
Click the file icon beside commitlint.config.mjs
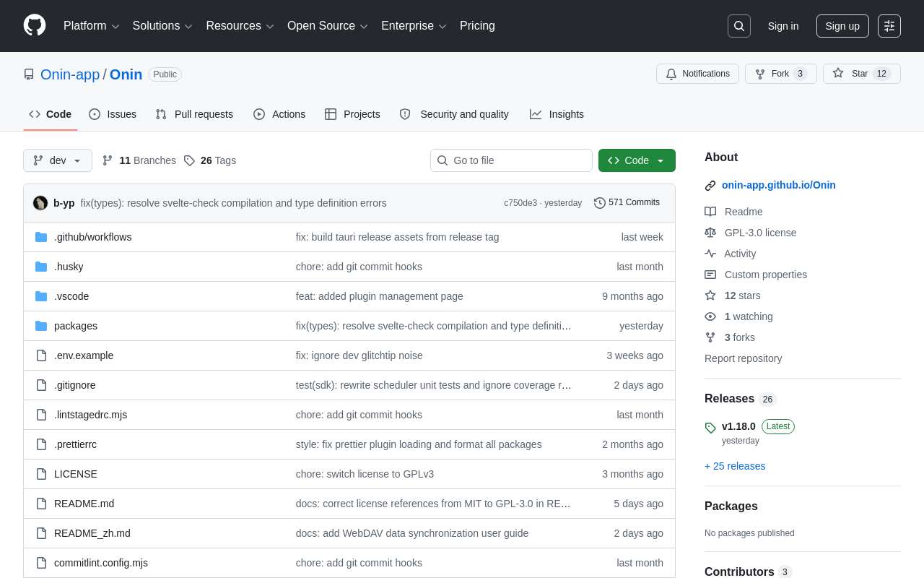click(41, 563)
